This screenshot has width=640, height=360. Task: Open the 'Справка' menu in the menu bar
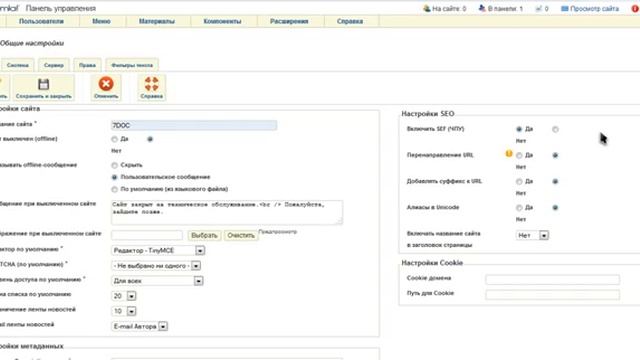click(350, 21)
